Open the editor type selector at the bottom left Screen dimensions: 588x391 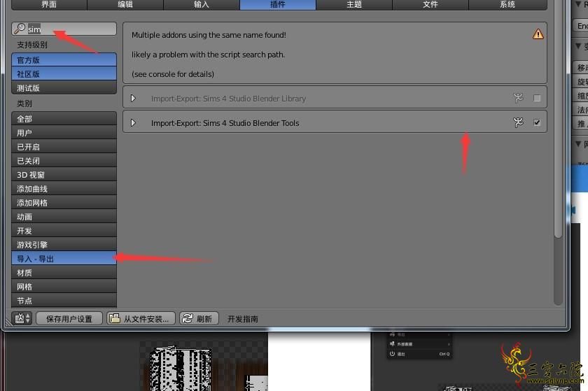pos(22,318)
